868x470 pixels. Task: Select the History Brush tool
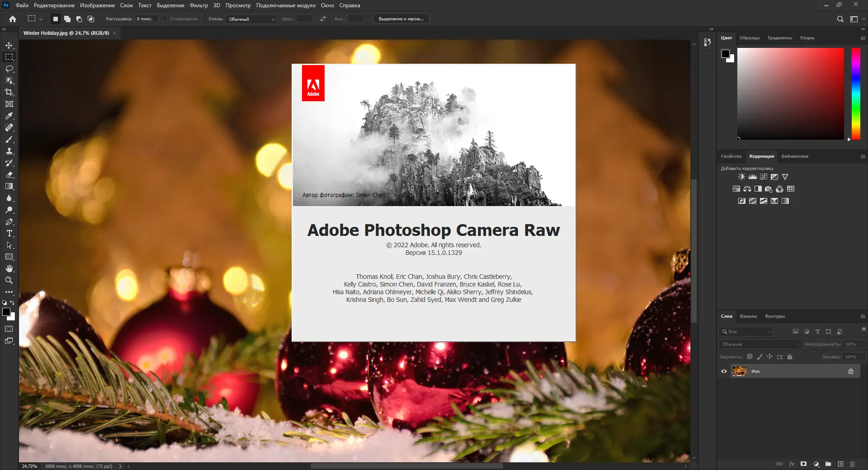point(9,163)
